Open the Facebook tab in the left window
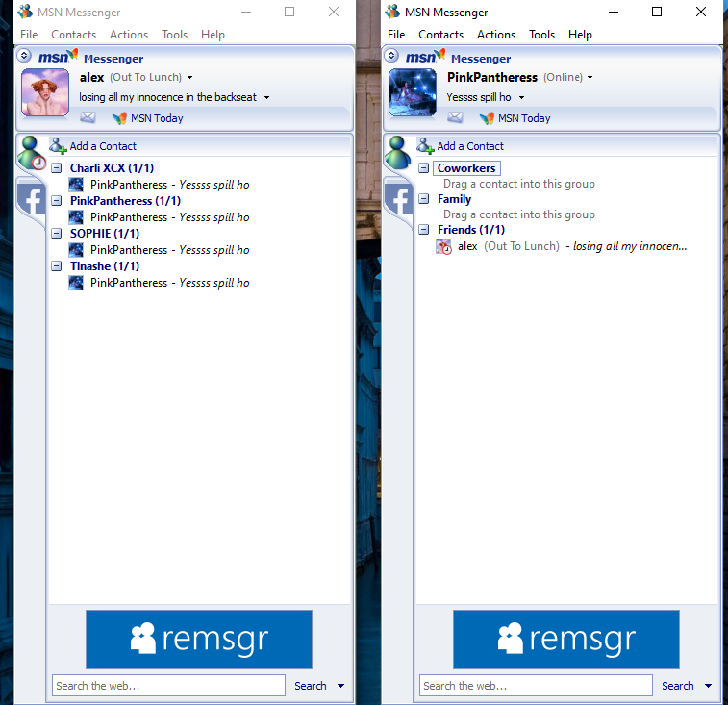Image resolution: width=728 pixels, height=705 pixels. tap(31, 200)
